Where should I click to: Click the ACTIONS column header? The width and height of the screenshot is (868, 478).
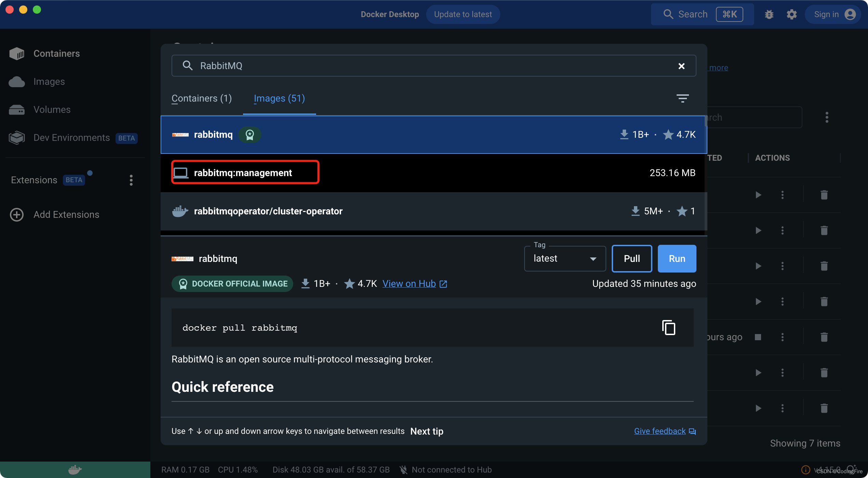[x=772, y=158]
